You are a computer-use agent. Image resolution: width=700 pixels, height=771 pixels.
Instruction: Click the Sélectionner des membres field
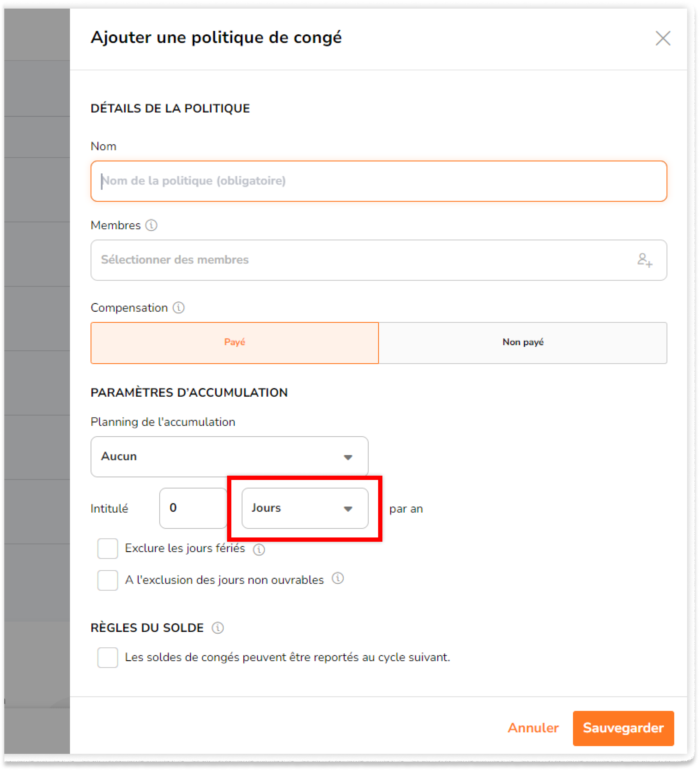click(379, 260)
